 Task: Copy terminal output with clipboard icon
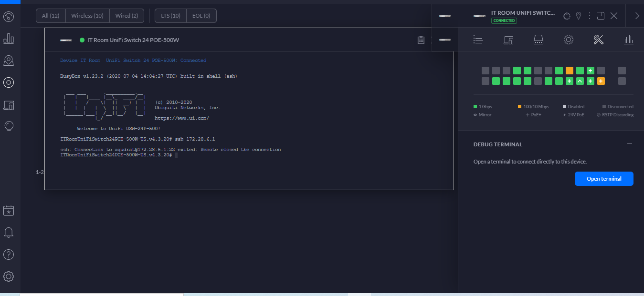(x=421, y=40)
